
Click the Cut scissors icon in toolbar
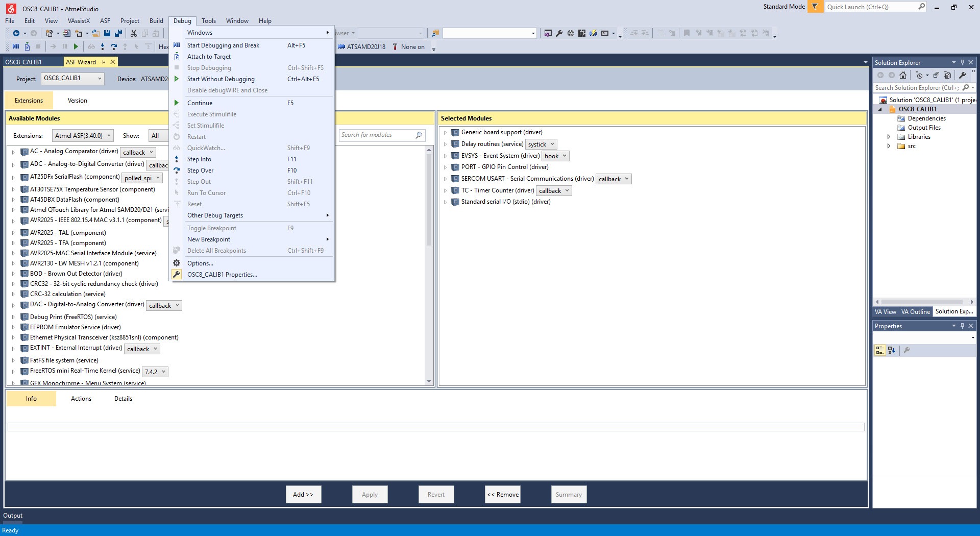134,33
